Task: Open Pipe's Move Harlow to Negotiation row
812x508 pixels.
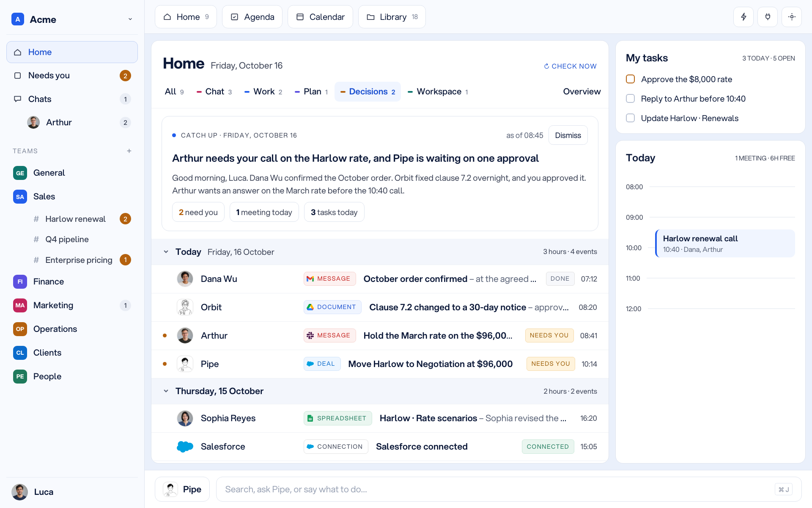Action: tap(380, 364)
